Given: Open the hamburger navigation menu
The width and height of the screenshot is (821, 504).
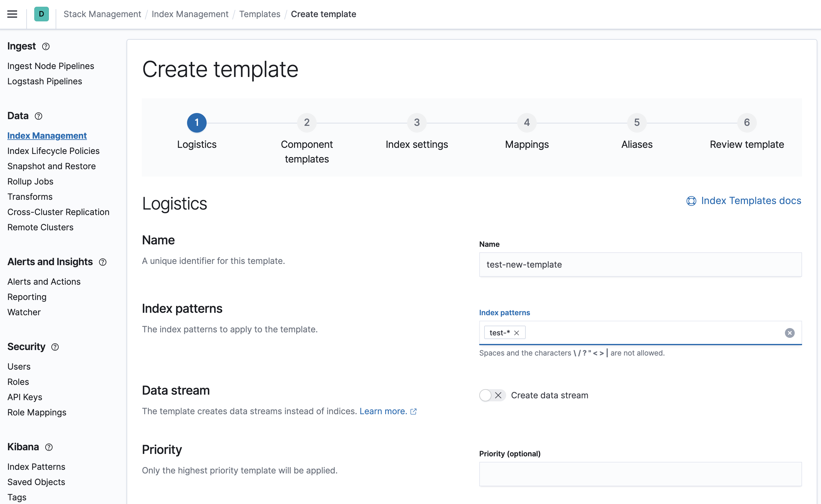Looking at the screenshot, I should [12, 14].
